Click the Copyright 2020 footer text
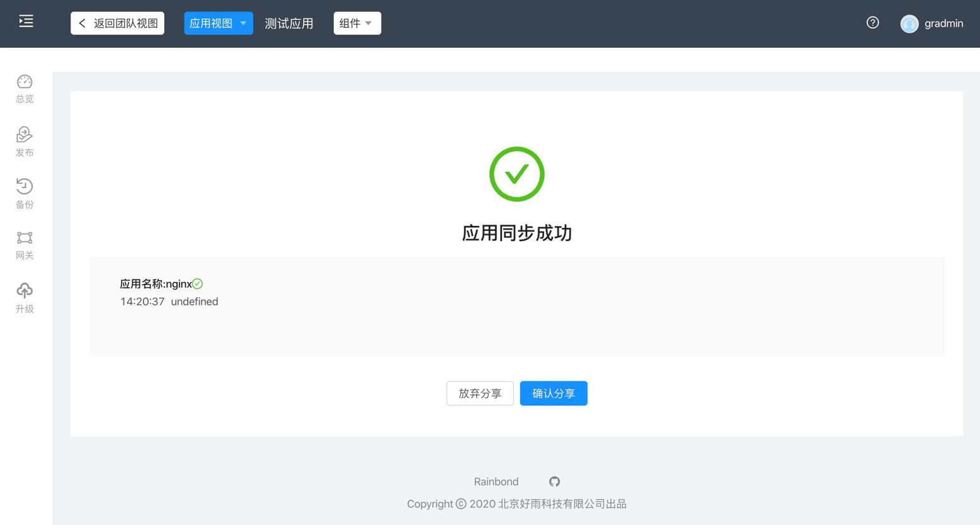 (516, 504)
